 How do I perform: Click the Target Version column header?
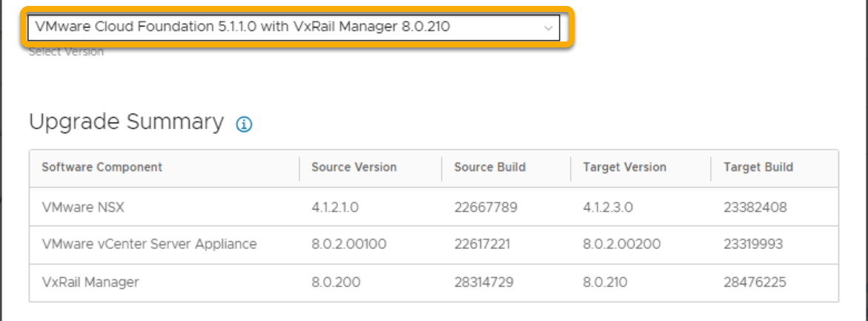click(624, 167)
